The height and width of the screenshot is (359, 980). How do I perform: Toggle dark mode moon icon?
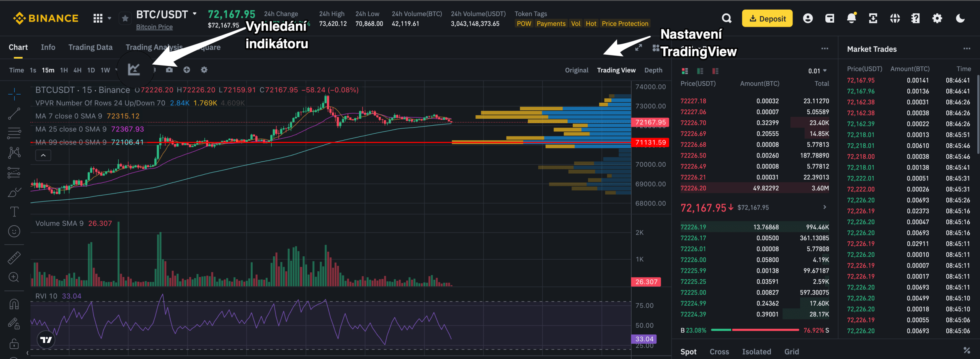(x=960, y=18)
